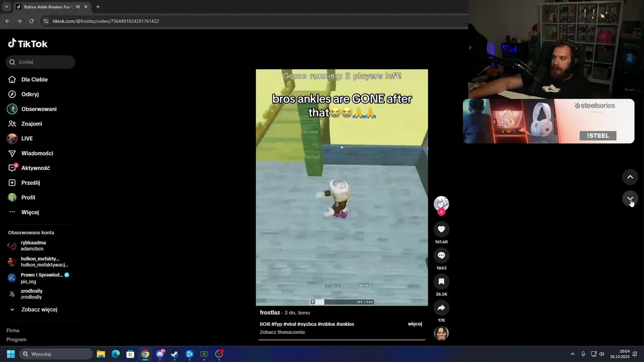The height and width of the screenshot is (362, 644).
Task: Open volume control in system tray
Action: point(601,354)
